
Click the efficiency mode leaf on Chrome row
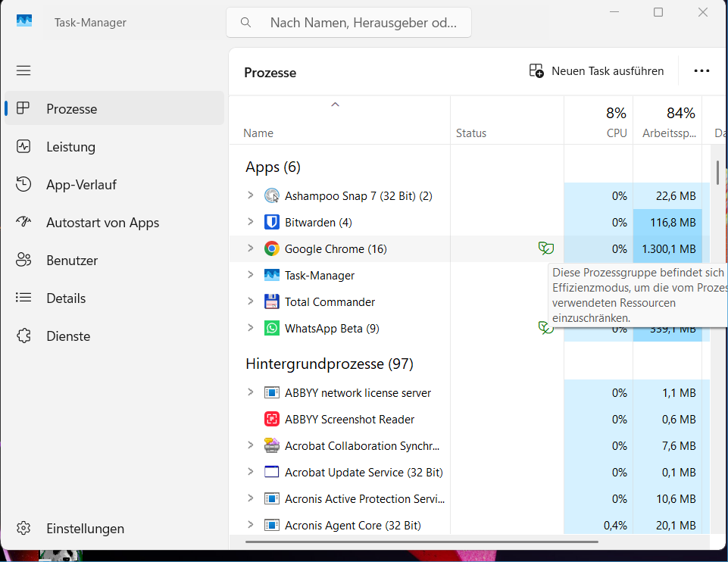coord(546,248)
